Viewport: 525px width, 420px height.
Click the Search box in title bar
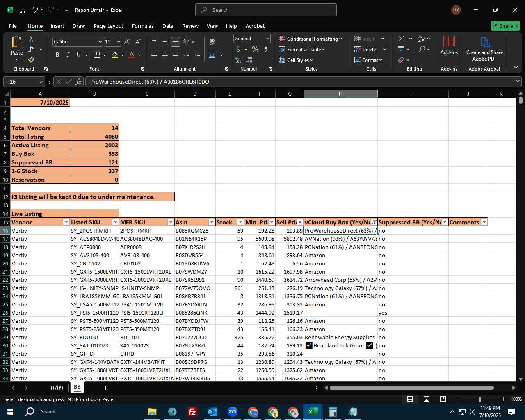tap(266, 10)
